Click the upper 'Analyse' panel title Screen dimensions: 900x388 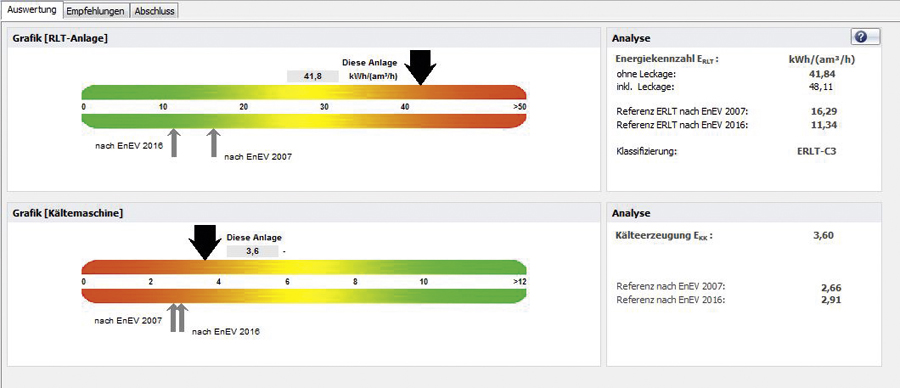coord(631,38)
